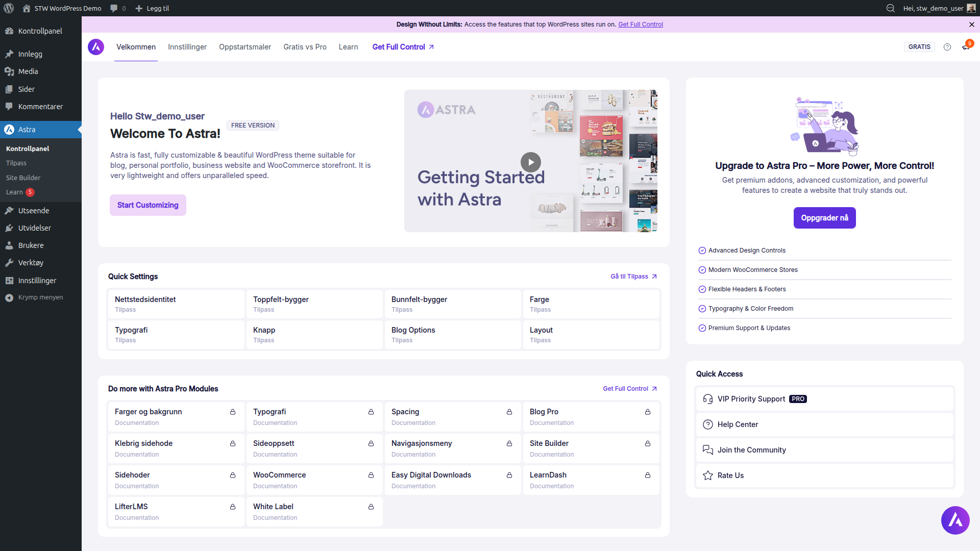The height and width of the screenshot is (551, 980).
Task: Open Documentation link under Site Builder
Action: coord(552,455)
